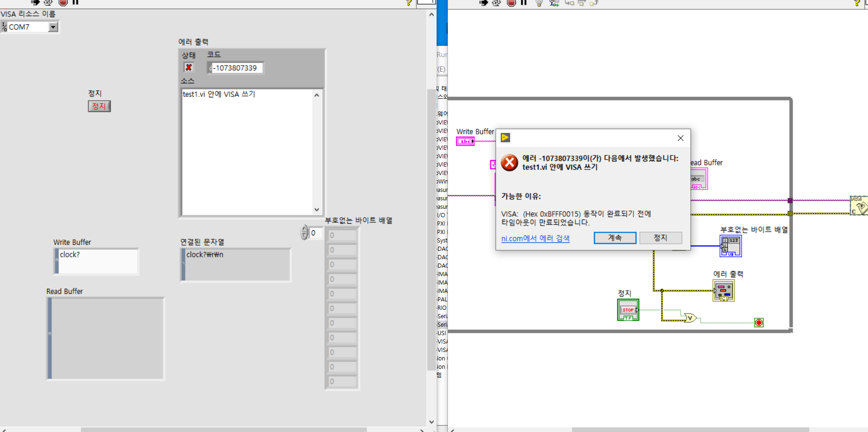This screenshot has height=432, width=868.
Task: Click last element of unsigned byte array
Action: tap(342, 381)
